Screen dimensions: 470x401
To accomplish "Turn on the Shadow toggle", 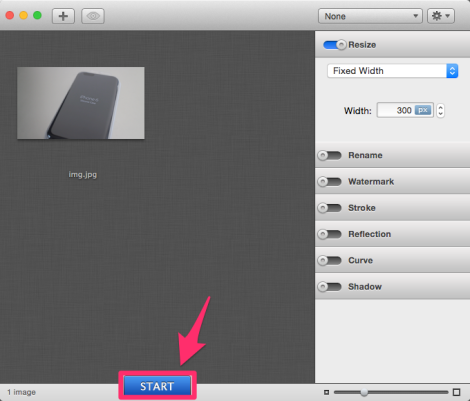I will tap(329, 287).
